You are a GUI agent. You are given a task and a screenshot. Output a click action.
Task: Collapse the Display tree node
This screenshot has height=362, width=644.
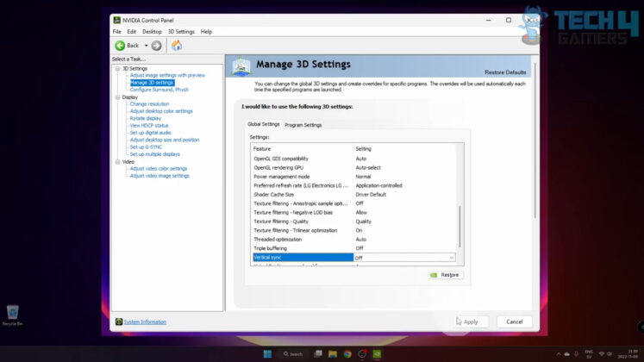(118, 97)
